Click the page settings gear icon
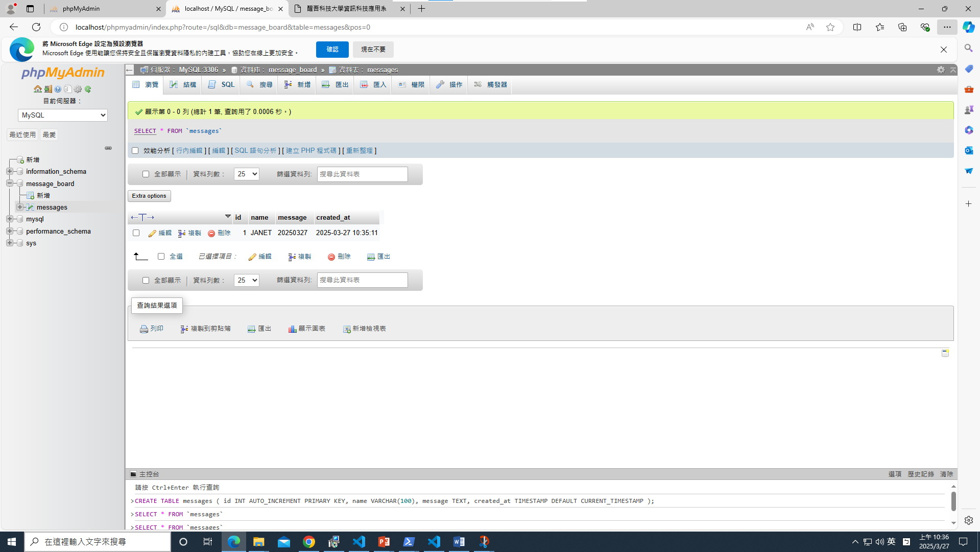 pyautogui.click(x=940, y=70)
